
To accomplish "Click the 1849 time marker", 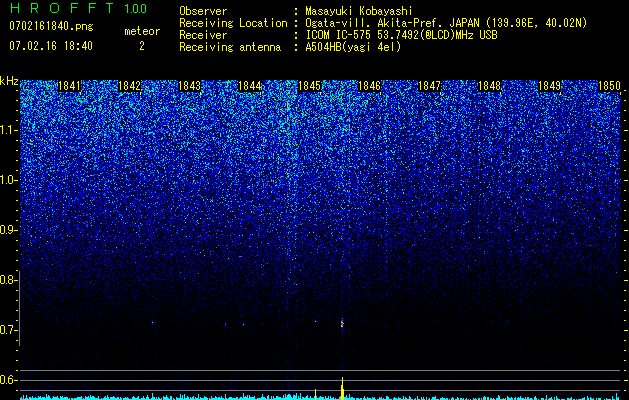I will 550,86.
